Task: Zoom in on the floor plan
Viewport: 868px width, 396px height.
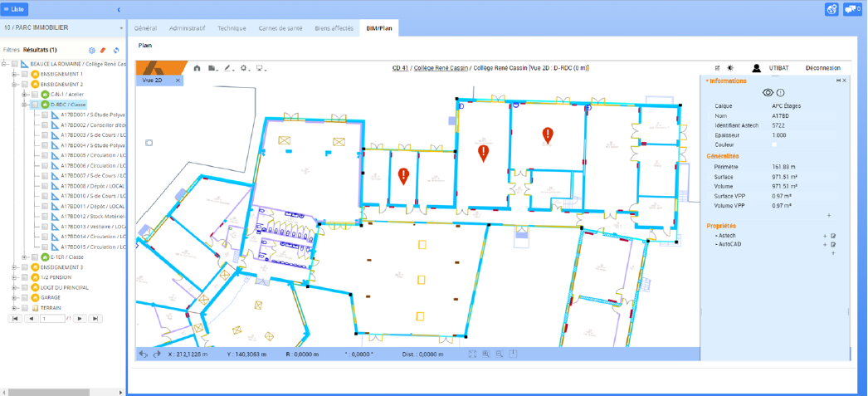Action: tap(486, 354)
